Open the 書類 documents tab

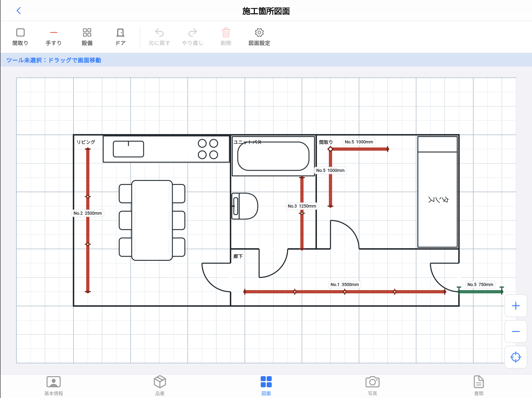pyautogui.click(x=479, y=386)
